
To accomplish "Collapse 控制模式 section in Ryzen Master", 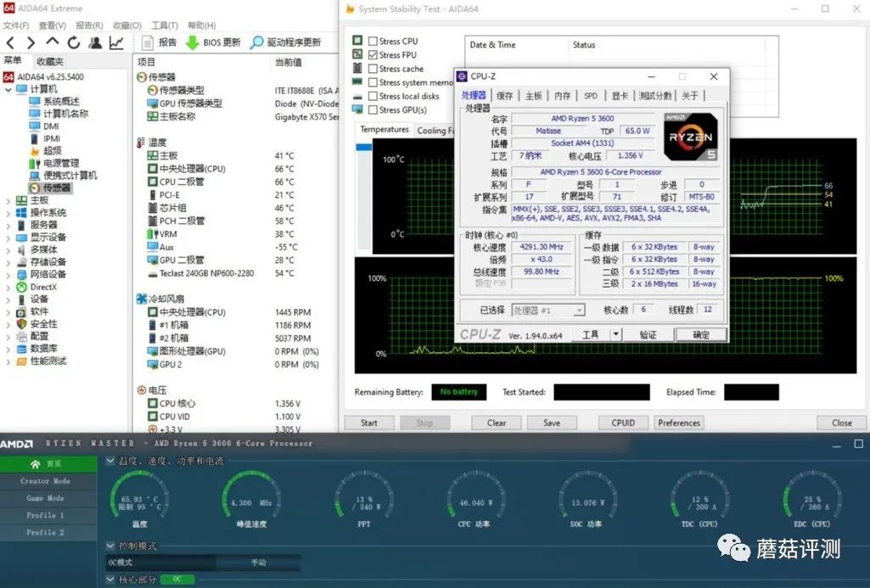I will pyautogui.click(x=109, y=546).
